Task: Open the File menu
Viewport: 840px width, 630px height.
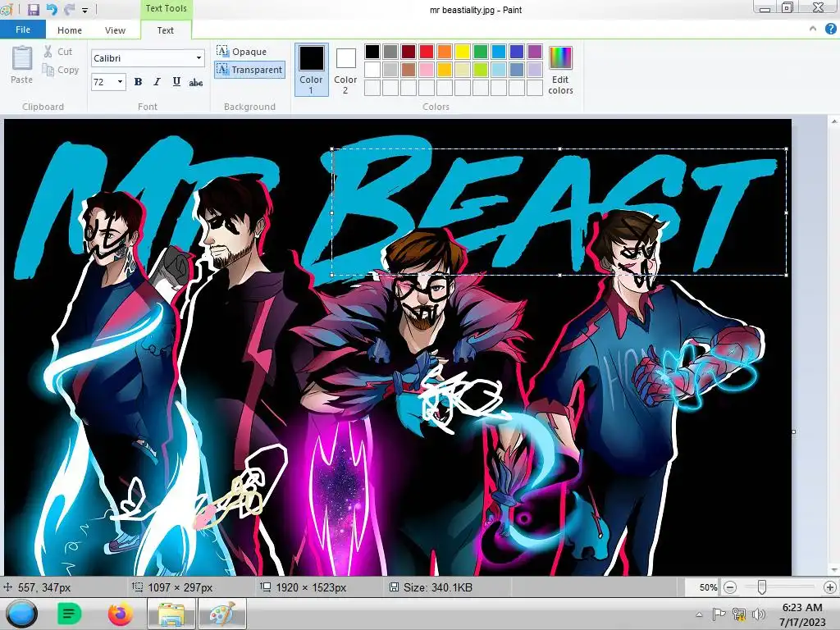Action: 22,30
